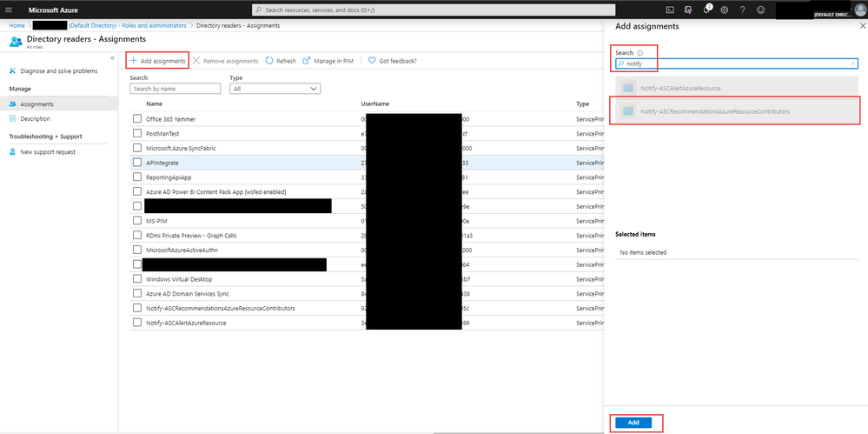The width and height of the screenshot is (868, 434).
Task: Check the Microsoft.Azure.SyncFabric checkbox
Action: tap(136, 148)
